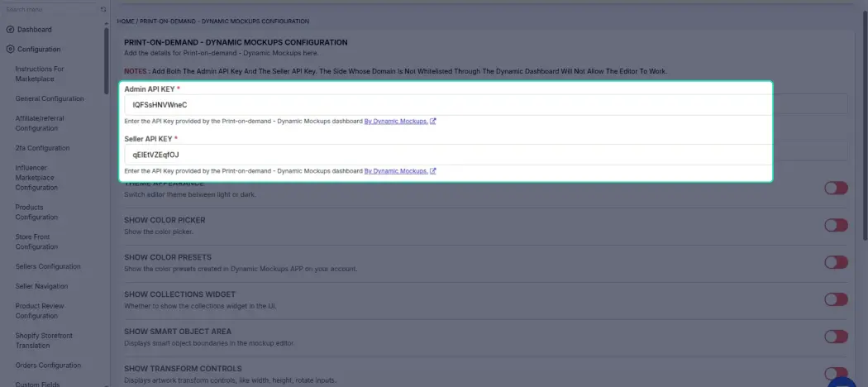Click the Configuration gear icon in sidebar

(x=10, y=50)
